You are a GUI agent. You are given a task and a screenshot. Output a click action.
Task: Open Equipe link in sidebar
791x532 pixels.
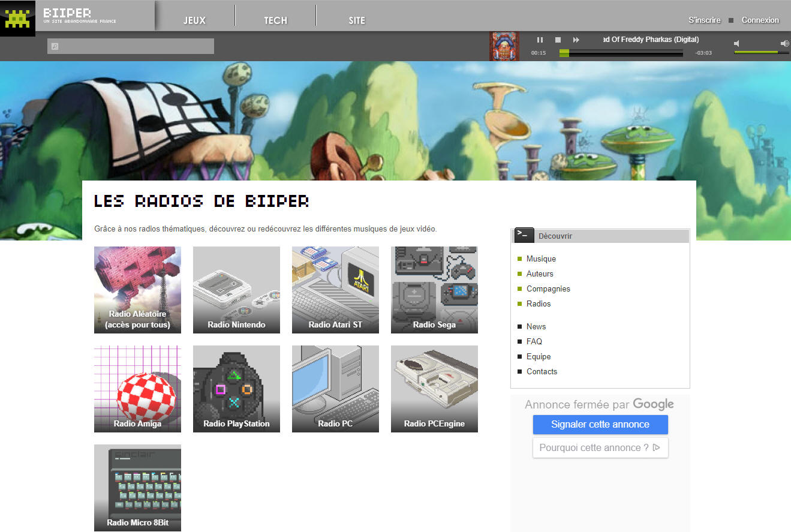(539, 356)
